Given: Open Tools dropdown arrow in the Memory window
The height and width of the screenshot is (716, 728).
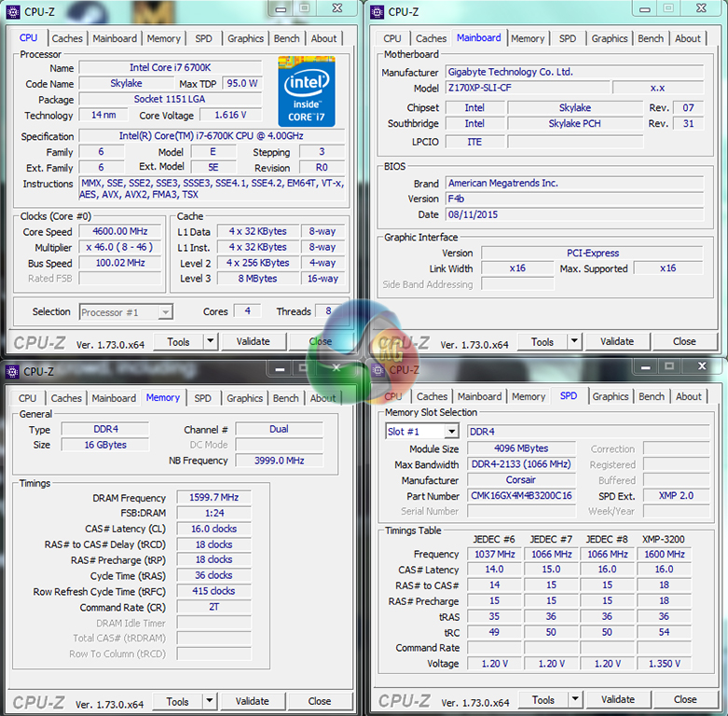Looking at the screenshot, I should 209,701.
